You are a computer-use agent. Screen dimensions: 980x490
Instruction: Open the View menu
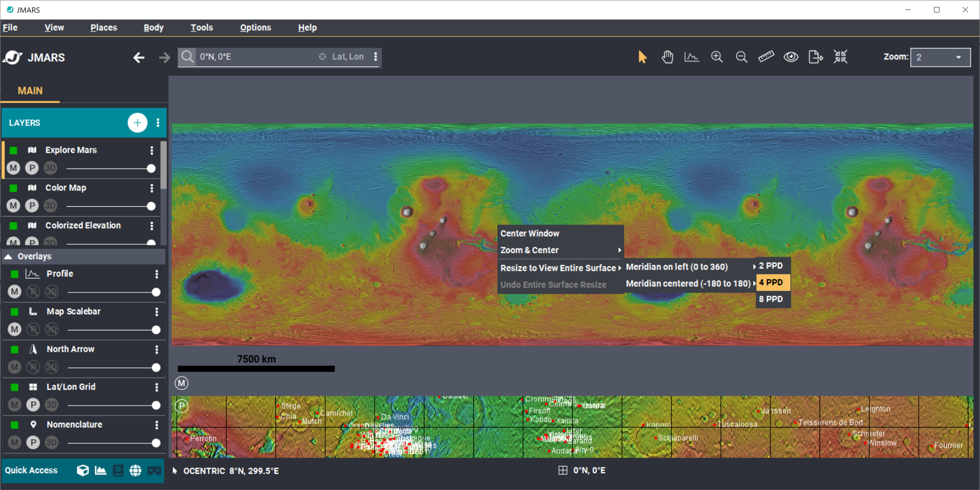[x=54, y=28]
